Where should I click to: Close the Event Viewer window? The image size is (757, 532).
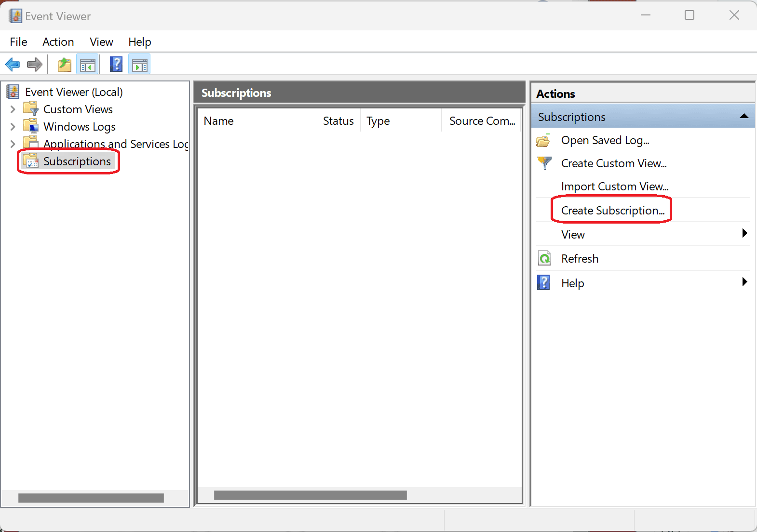(734, 15)
